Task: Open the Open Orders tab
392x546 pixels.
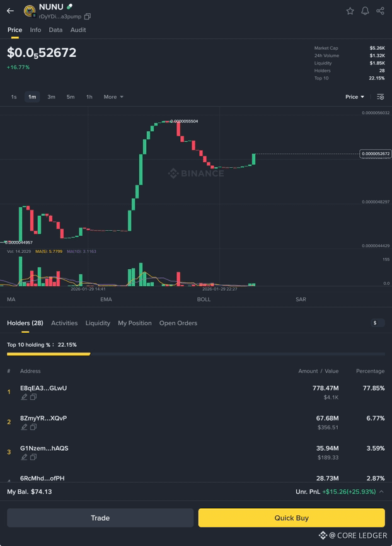Action: coord(178,323)
